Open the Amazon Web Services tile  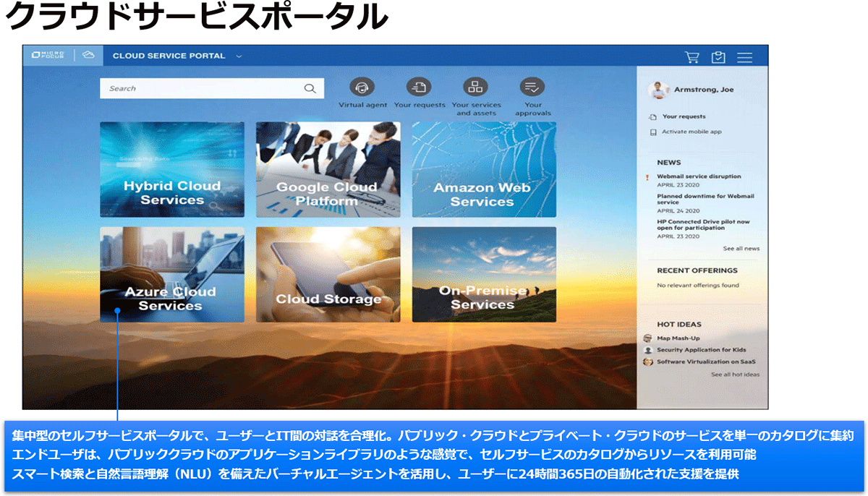click(484, 170)
